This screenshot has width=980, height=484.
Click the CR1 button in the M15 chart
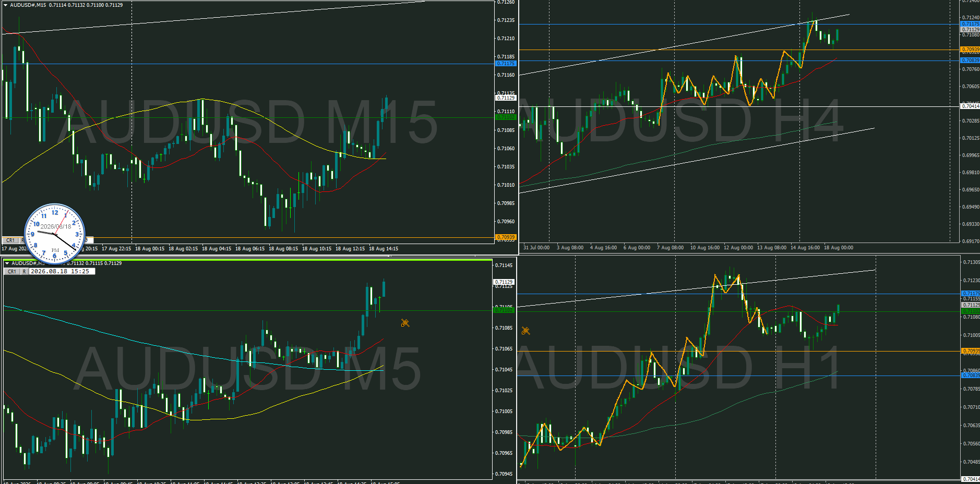click(11, 240)
